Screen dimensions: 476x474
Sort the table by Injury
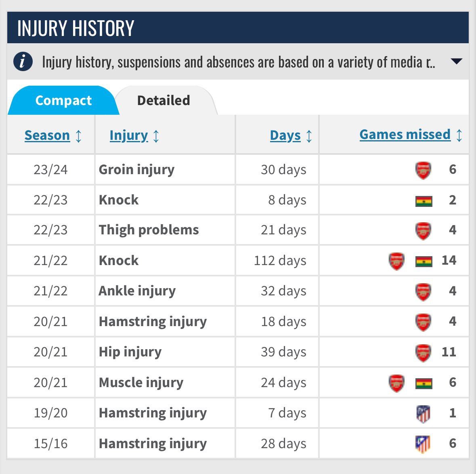click(x=129, y=135)
